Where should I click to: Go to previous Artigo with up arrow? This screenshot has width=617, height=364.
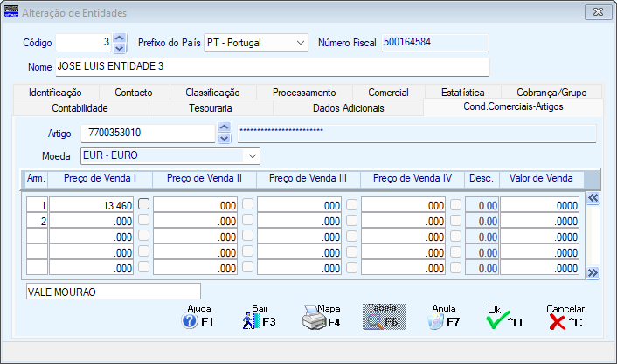click(x=224, y=127)
